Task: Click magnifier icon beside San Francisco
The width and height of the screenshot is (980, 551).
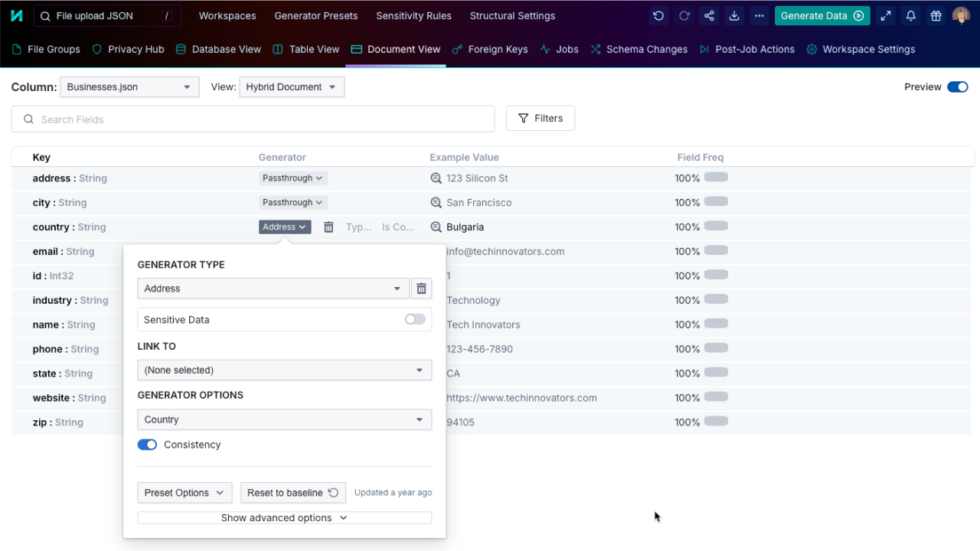Action: 436,203
